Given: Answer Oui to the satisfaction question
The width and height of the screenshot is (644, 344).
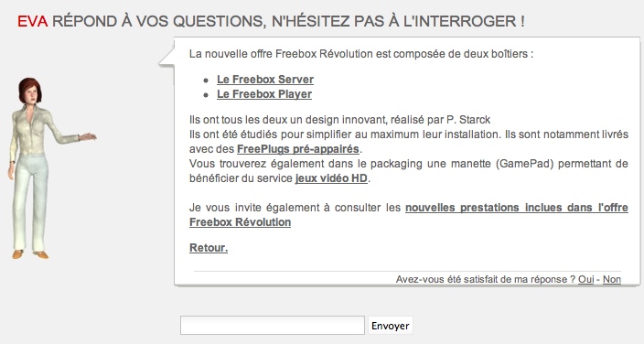Looking at the screenshot, I should tap(586, 279).
